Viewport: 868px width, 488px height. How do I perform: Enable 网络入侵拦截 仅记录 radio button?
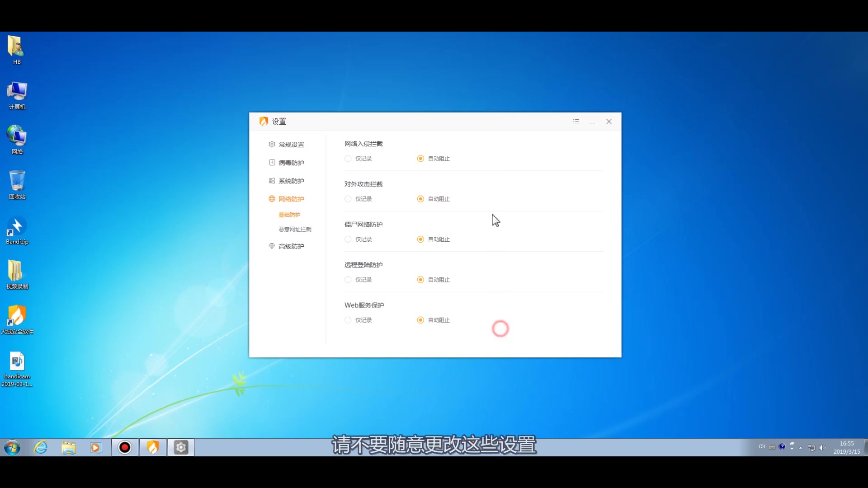coord(348,158)
